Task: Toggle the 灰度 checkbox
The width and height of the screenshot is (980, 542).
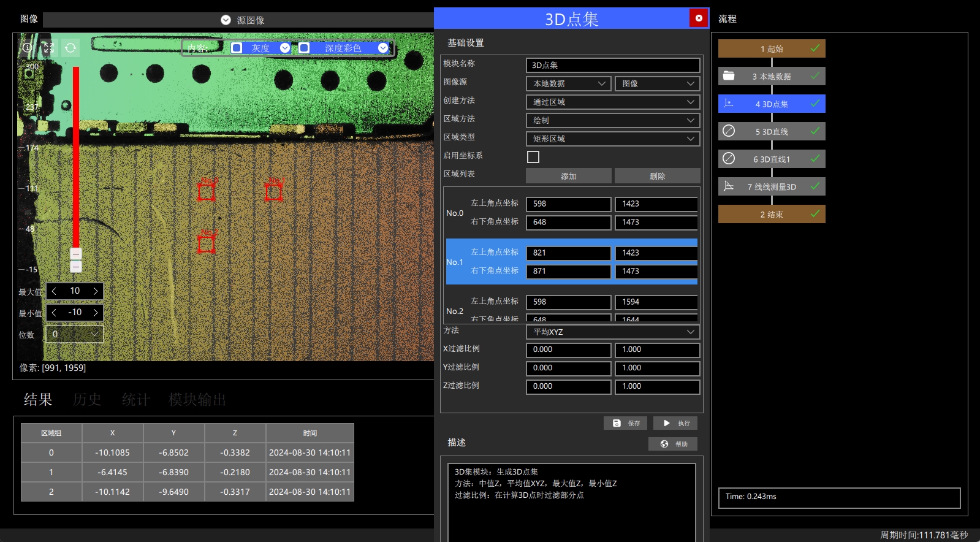Action: (237, 48)
